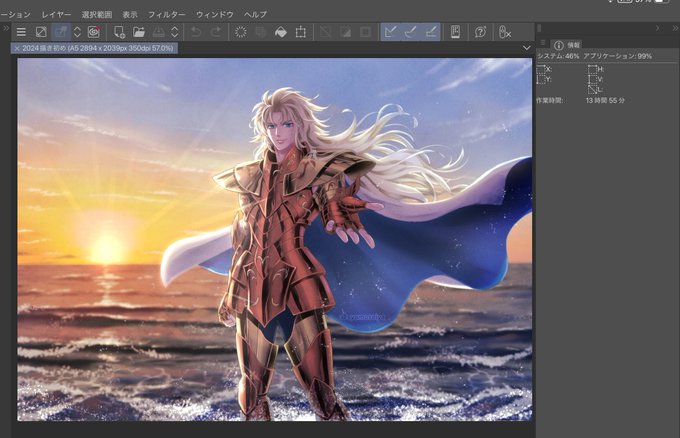Screen dimensions: 680x438
Task: Click the 13 時間 55 分 work time
Action: 605,101
